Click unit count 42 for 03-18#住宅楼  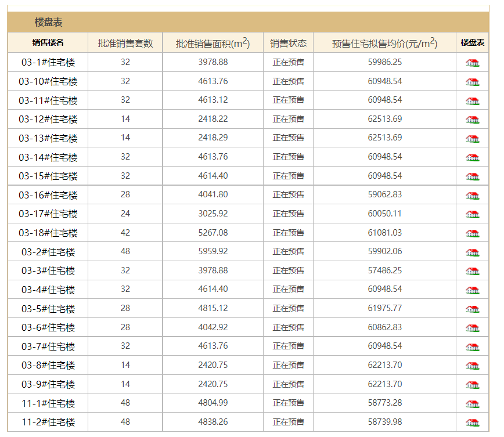coord(125,232)
